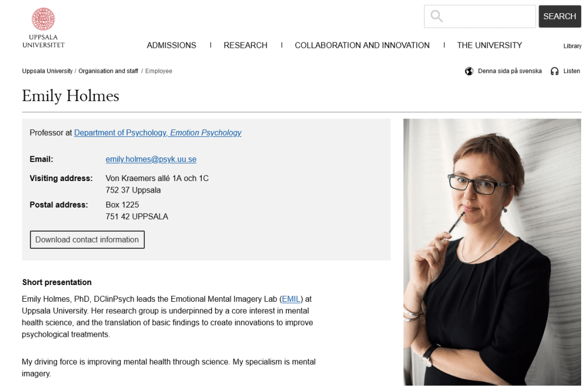Click Emily Holmes profile photo
The height and width of the screenshot is (392, 588).
click(x=492, y=252)
